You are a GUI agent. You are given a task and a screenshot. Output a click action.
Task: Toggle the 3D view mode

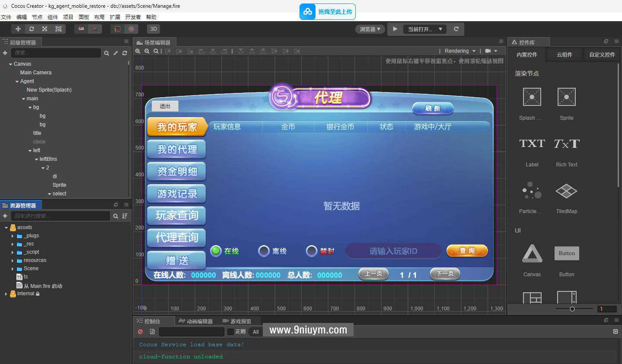pyautogui.click(x=153, y=29)
